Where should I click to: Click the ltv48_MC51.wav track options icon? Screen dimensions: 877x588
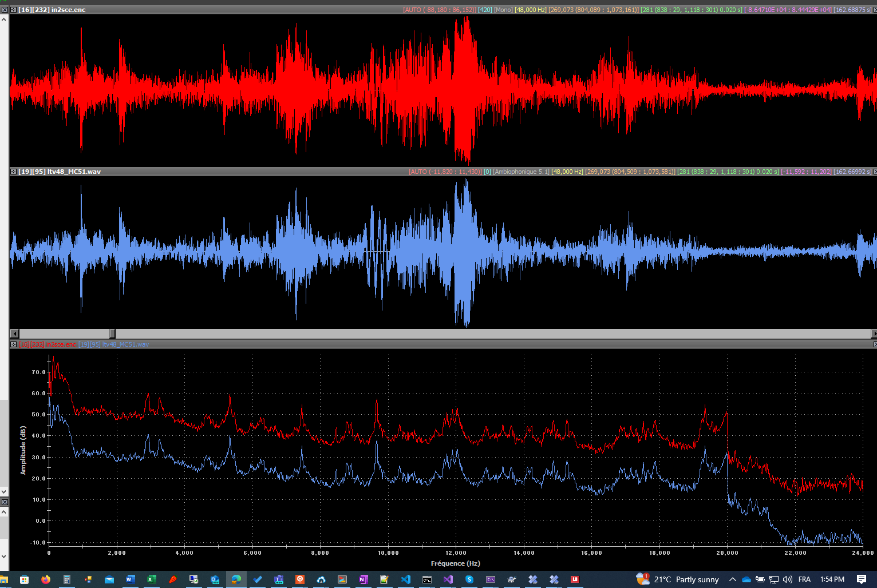[13, 172]
